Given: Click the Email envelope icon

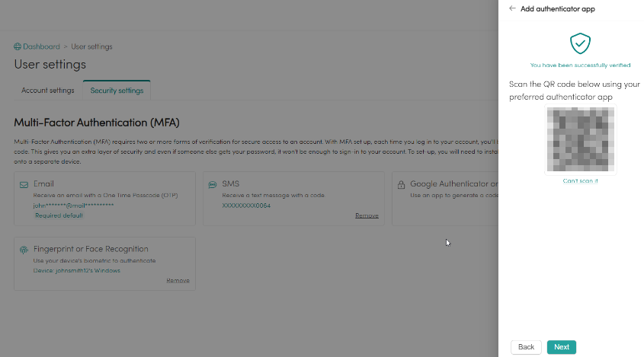Looking at the screenshot, I should click(x=24, y=185).
